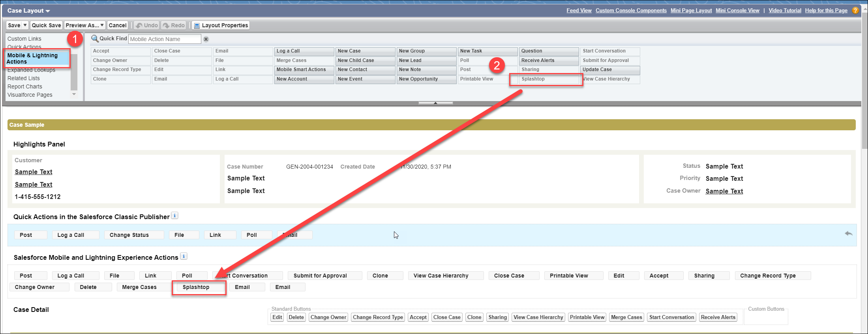Select New Opportunity palette item

click(x=427, y=79)
